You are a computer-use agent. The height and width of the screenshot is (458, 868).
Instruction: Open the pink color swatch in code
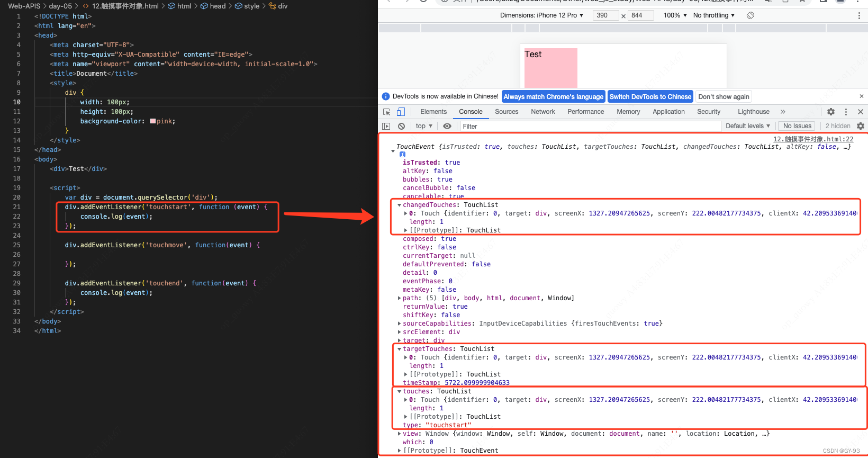(x=153, y=121)
